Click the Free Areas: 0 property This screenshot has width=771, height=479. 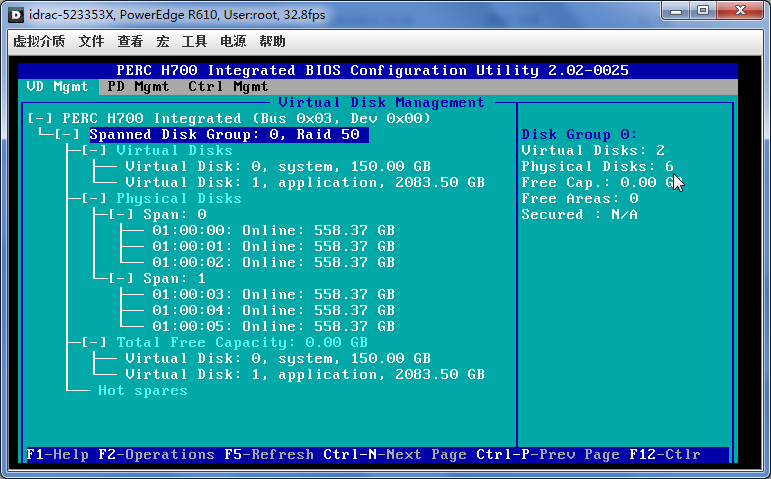pos(580,199)
